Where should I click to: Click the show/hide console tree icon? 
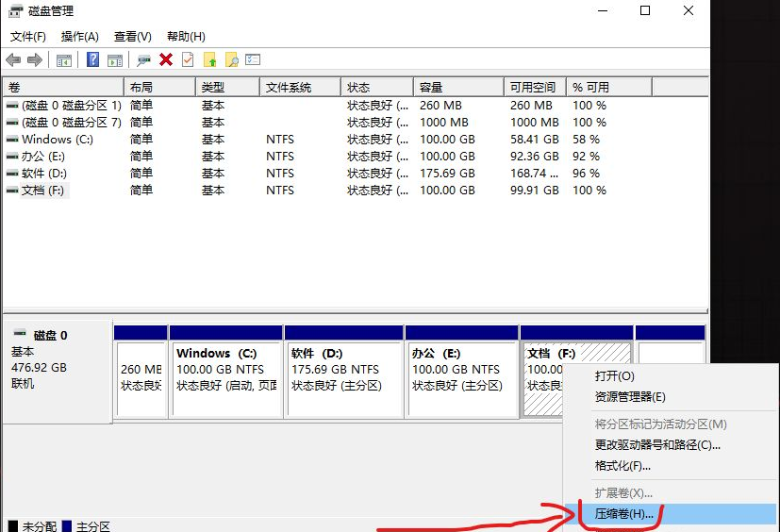point(64,60)
